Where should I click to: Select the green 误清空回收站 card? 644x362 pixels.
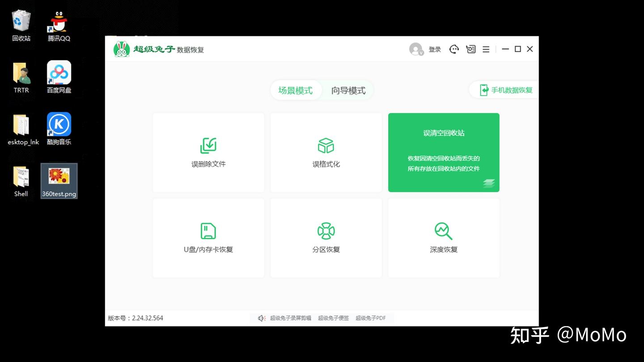pyautogui.click(x=444, y=152)
